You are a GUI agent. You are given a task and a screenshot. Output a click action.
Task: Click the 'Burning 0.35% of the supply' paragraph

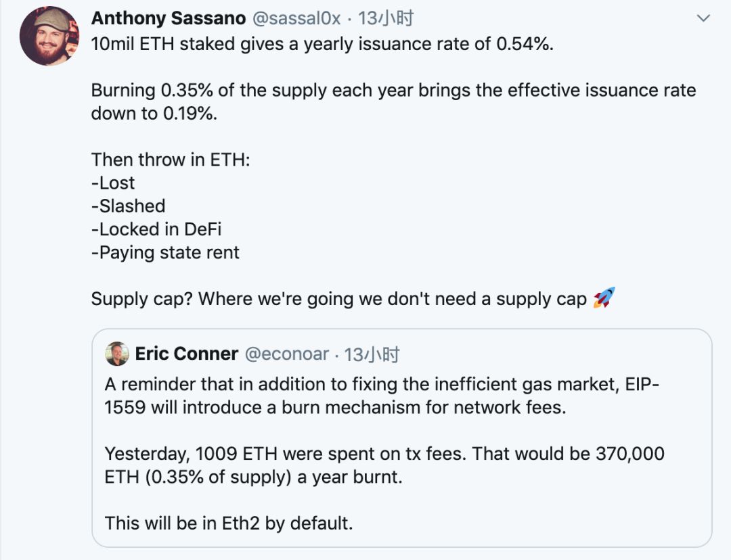(x=393, y=101)
